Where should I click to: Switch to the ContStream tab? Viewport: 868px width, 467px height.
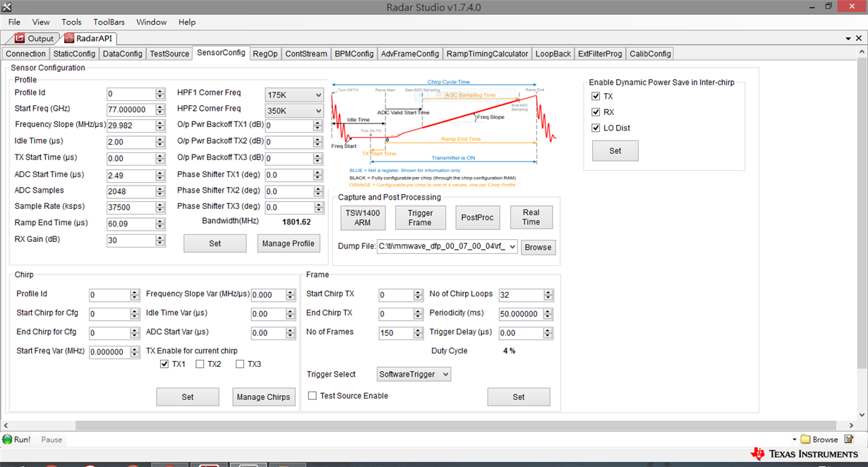pos(306,54)
